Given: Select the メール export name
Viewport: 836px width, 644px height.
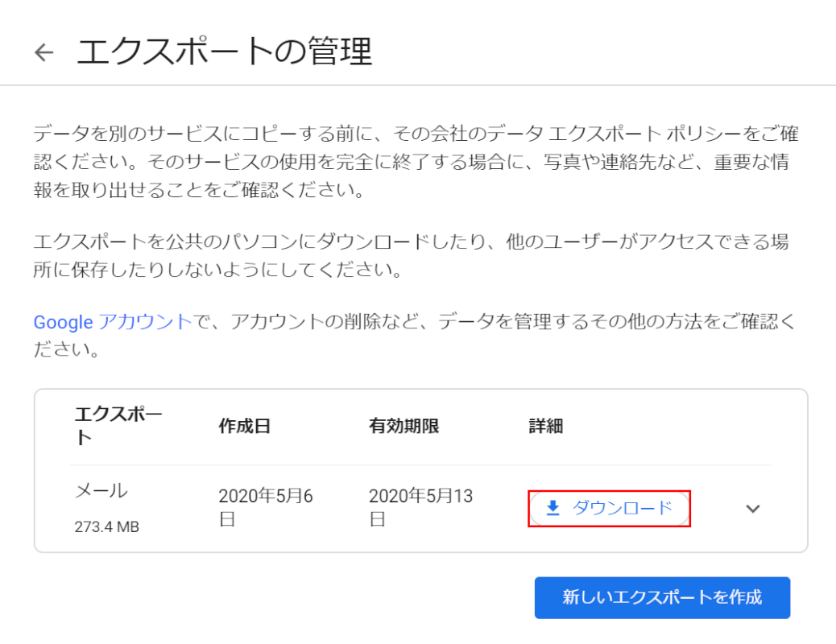Looking at the screenshot, I should [101, 490].
